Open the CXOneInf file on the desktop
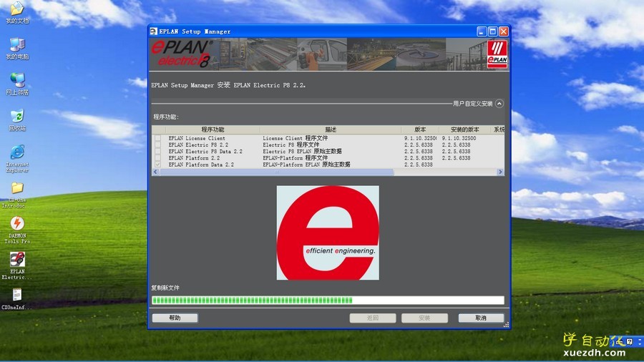Screen dimensions: 644x362 (x=17, y=298)
